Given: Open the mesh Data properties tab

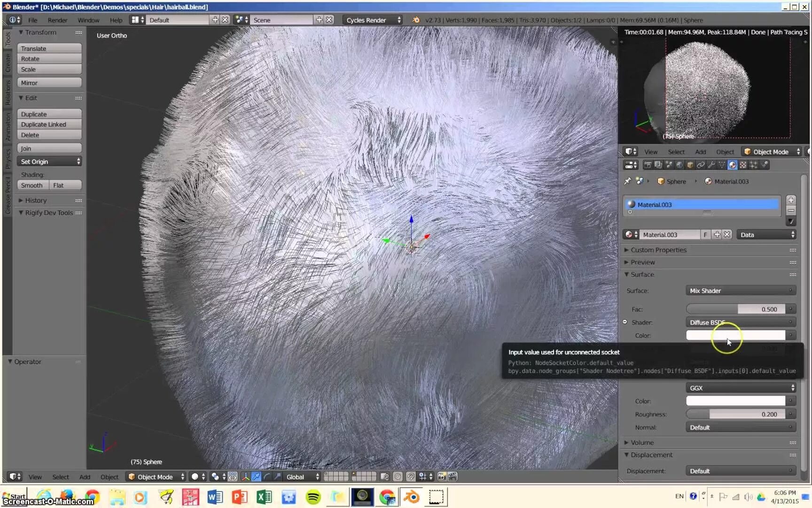Looking at the screenshot, I should 722,165.
